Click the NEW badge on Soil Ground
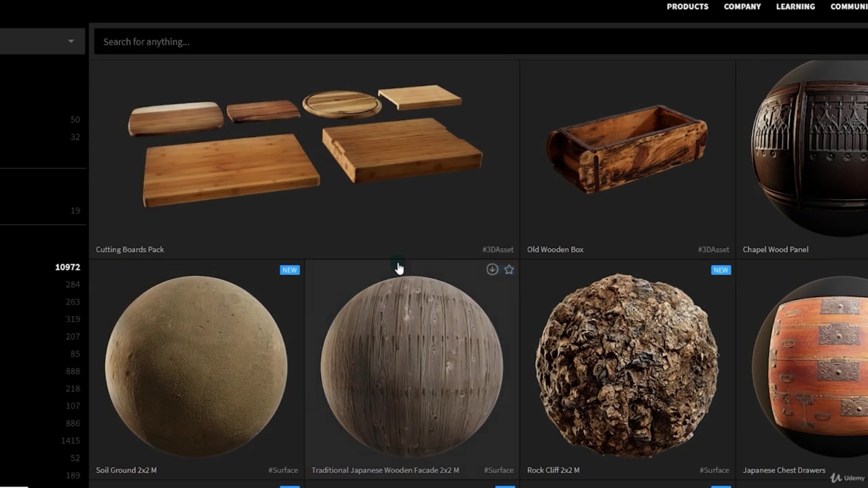 click(290, 270)
